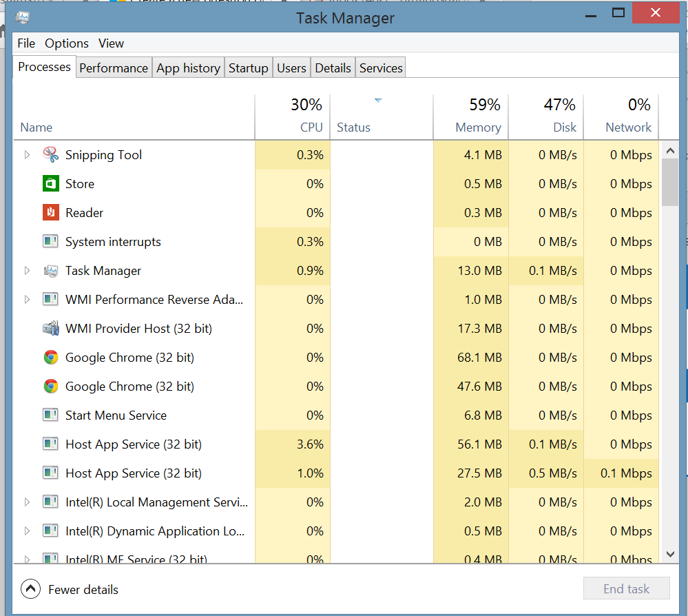Click the 6.8 MB memory value
Screen dimensions: 688x616
click(483, 415)
